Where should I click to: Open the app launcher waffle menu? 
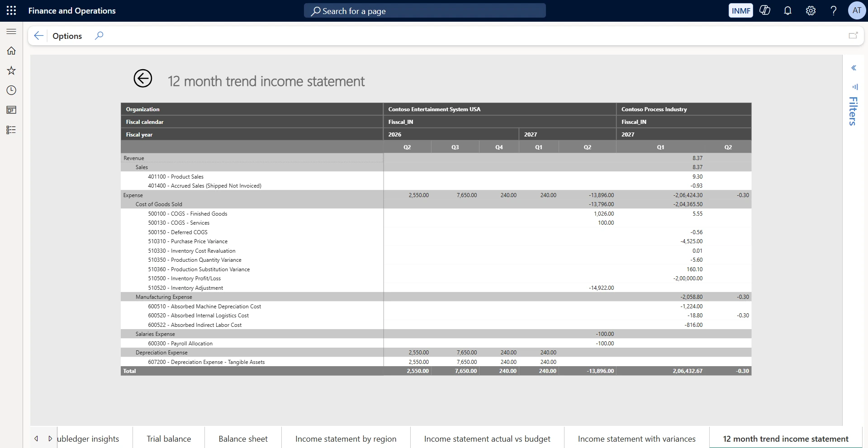[x=11, y=10]
